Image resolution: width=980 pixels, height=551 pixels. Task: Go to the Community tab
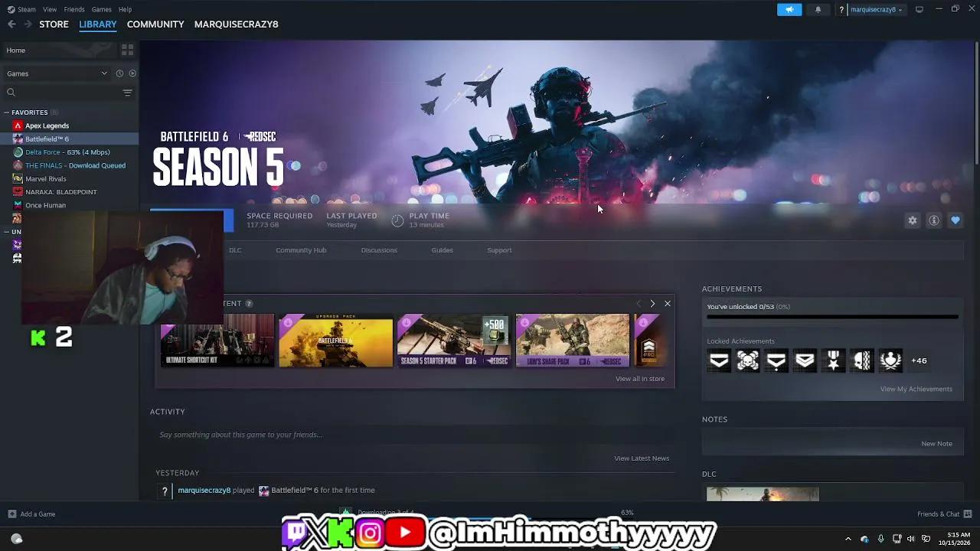pos(155,24)
